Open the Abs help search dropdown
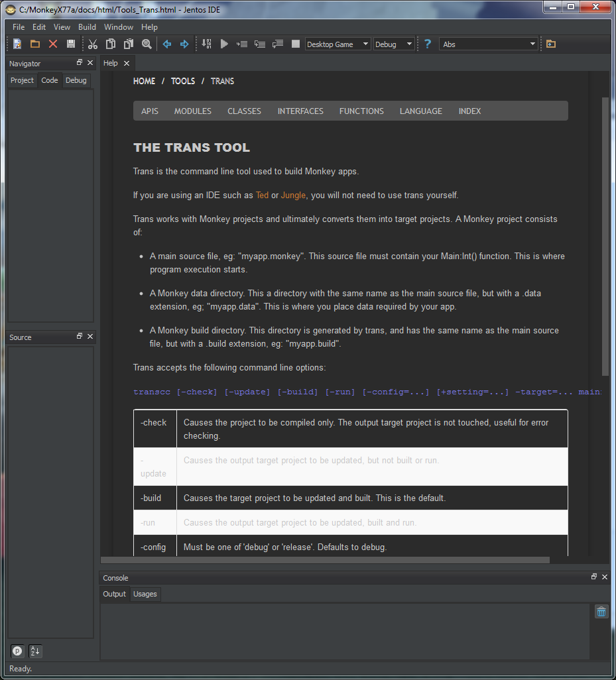Viewport: 616px width, 680px height. tap(489, 44)
